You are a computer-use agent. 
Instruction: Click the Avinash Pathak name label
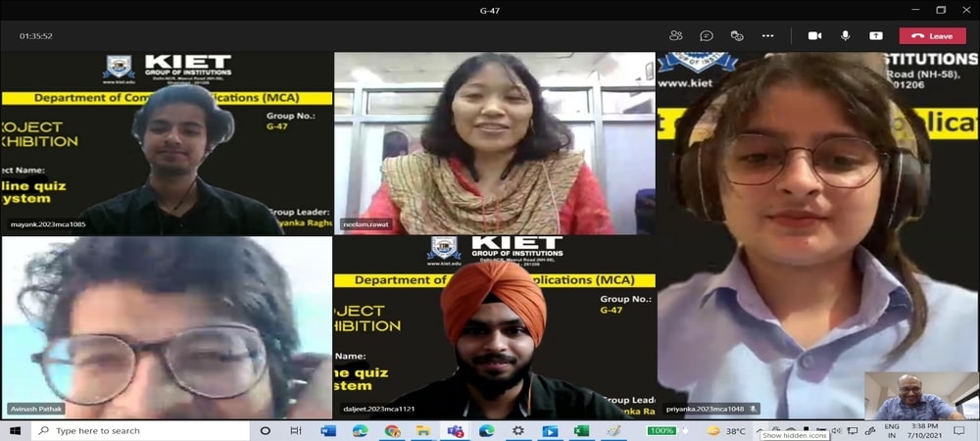37,409
